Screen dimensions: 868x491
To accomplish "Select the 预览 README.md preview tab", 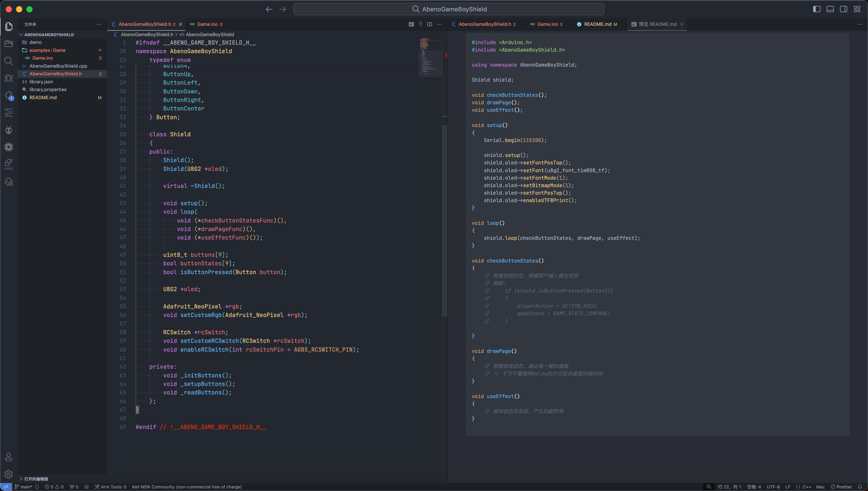I will coord(657,24).
